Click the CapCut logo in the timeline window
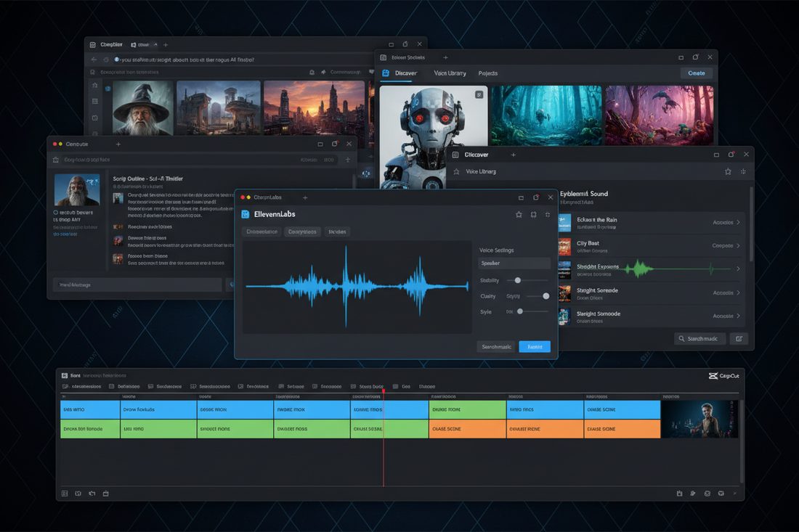 coord(723,376)
